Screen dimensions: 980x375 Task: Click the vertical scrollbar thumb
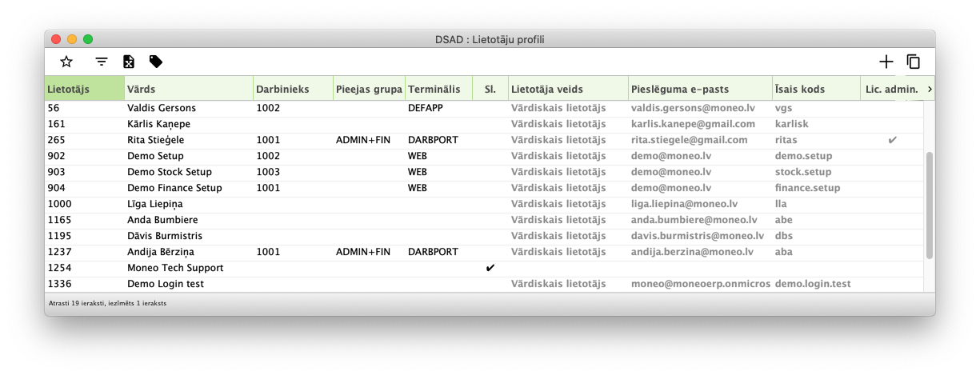coord(929,205)
